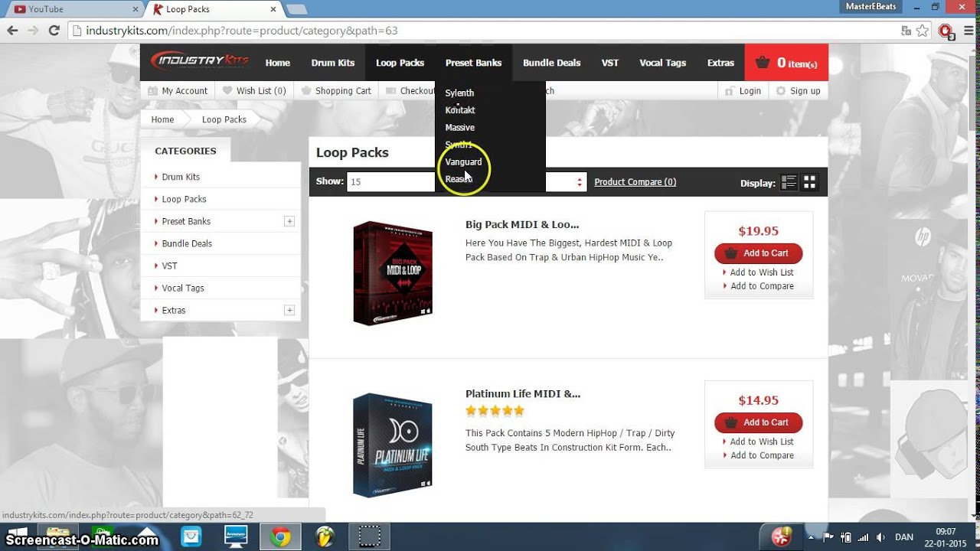Switch to list display view
This screenshot has height=551, width=980.
tap(789, 182)
